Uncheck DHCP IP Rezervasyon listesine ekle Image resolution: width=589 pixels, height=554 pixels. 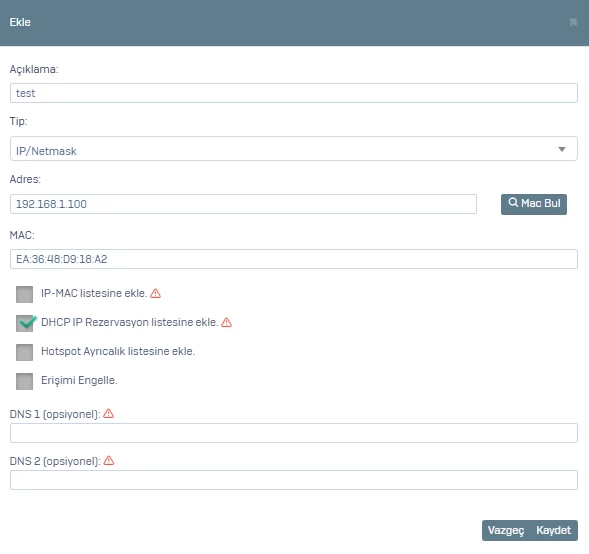24,323
